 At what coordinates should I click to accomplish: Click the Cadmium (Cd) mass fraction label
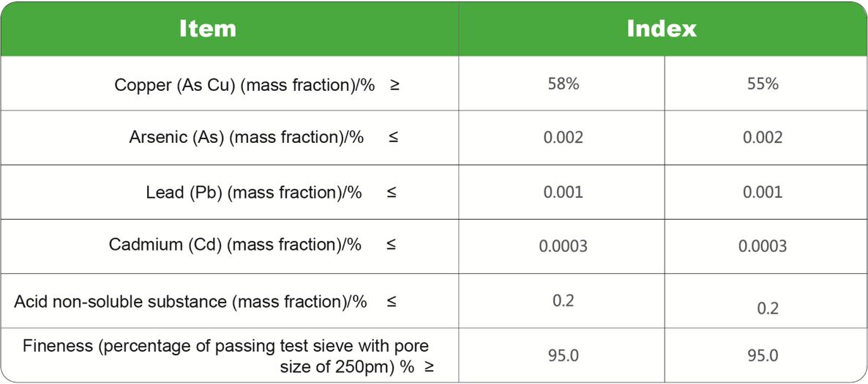click(235, 245)
